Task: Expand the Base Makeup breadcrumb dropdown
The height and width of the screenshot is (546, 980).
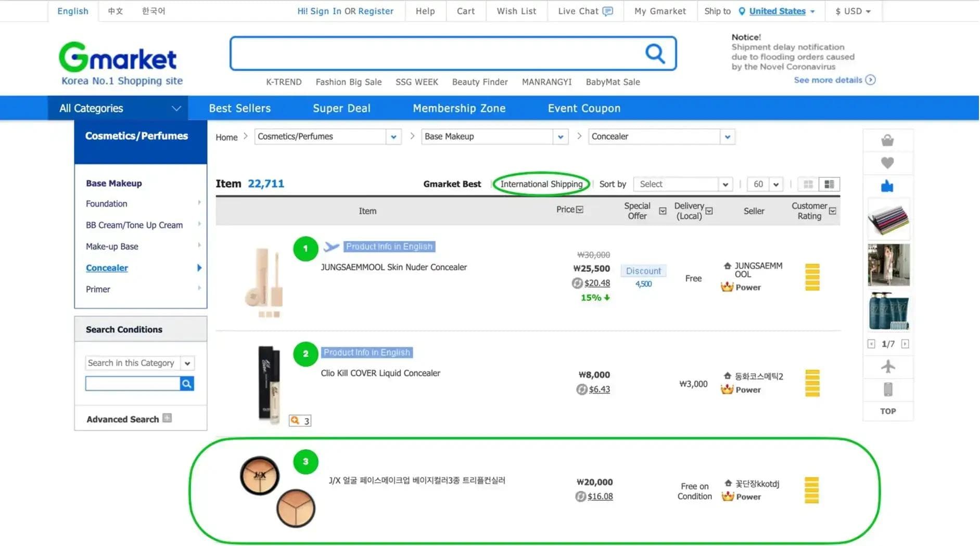Action: [560, 136]
